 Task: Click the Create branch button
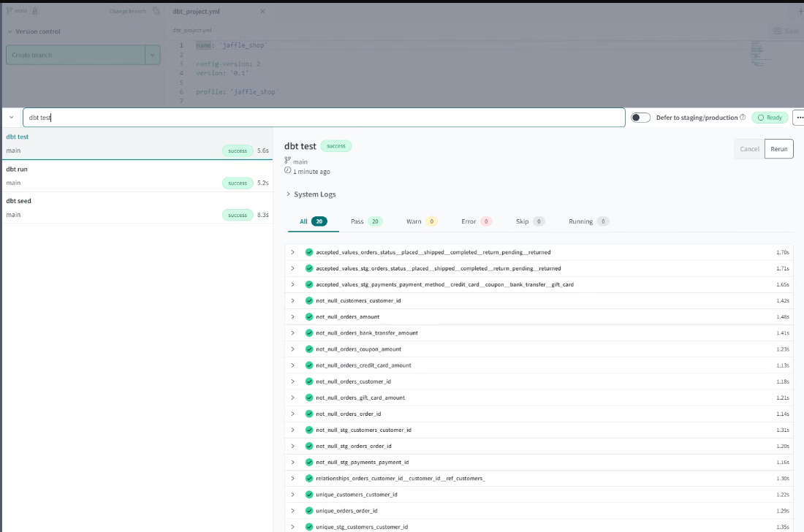pyautogui.click(x=75, y=55)
